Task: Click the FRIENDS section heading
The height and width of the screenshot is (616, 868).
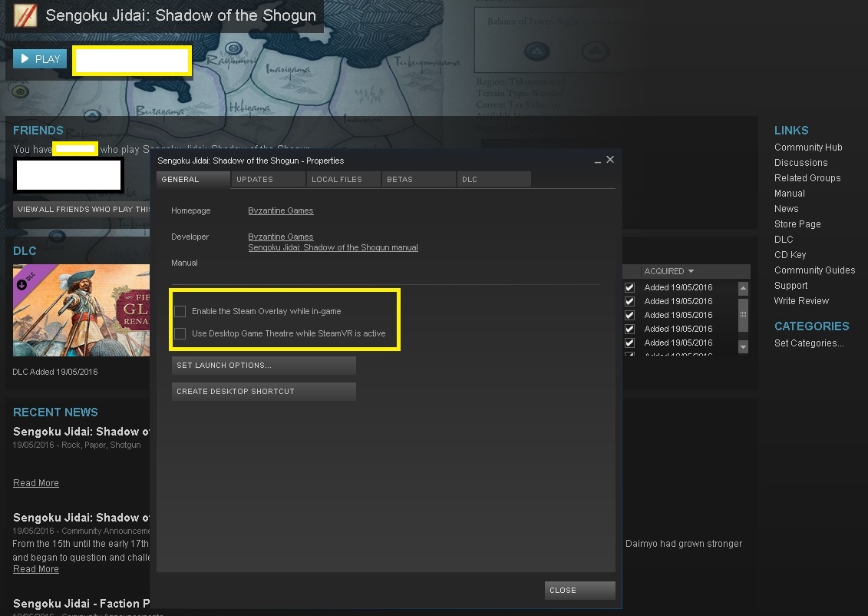Action: coord(38,130)
